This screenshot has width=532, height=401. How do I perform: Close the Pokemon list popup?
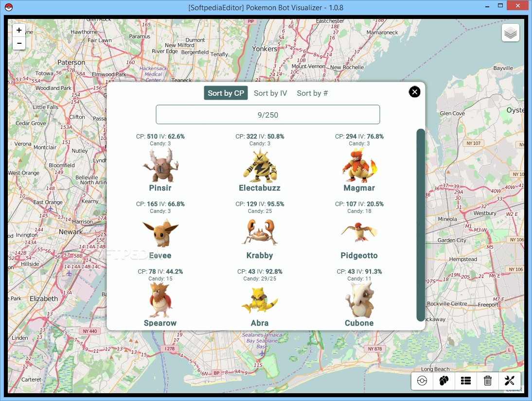415,91
